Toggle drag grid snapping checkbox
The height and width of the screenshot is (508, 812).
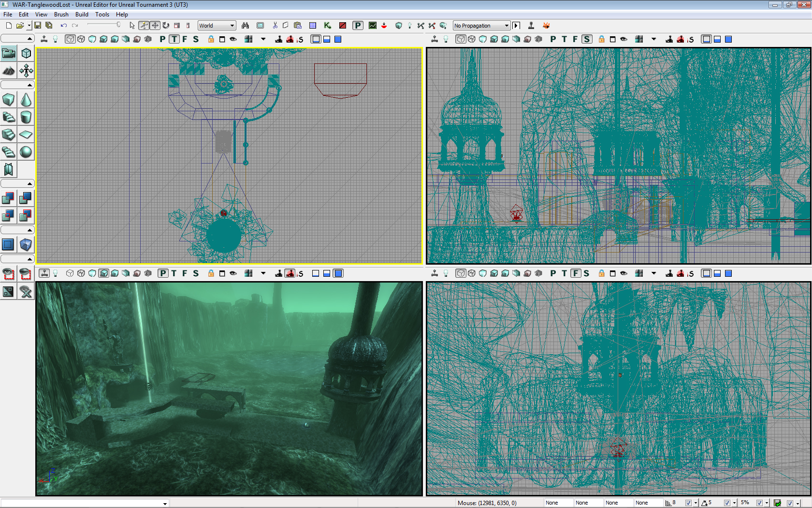tap(688, 503)
